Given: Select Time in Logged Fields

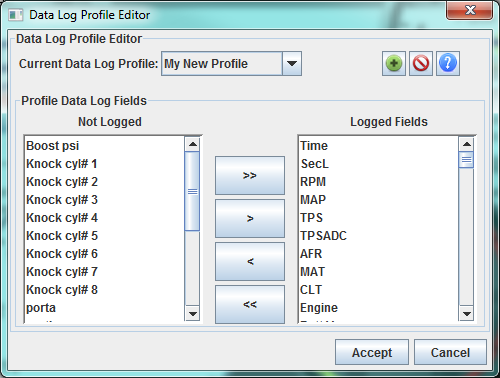Looking at the screenshot, I should [x=379, y=146].
